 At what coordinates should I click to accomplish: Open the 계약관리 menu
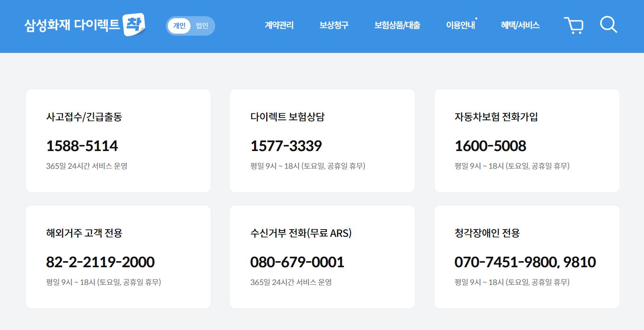[x=279, y=25]
